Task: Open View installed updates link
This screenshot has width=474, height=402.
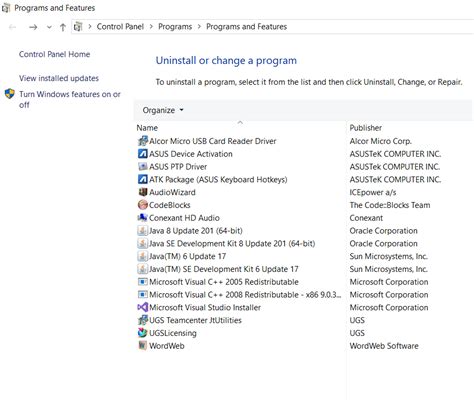Action: tap(59, 78)
